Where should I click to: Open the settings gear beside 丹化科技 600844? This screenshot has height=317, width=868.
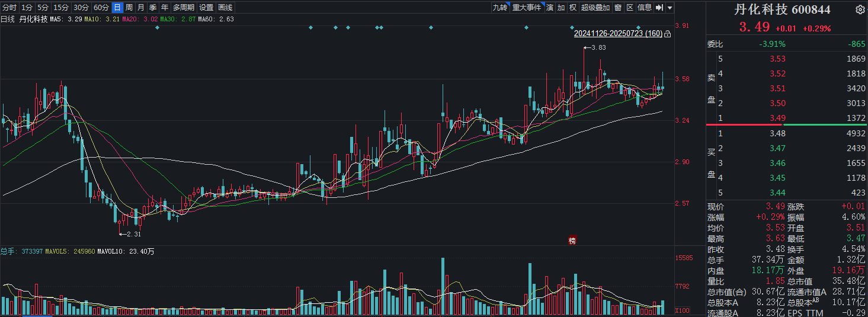[x=860, y=10]
